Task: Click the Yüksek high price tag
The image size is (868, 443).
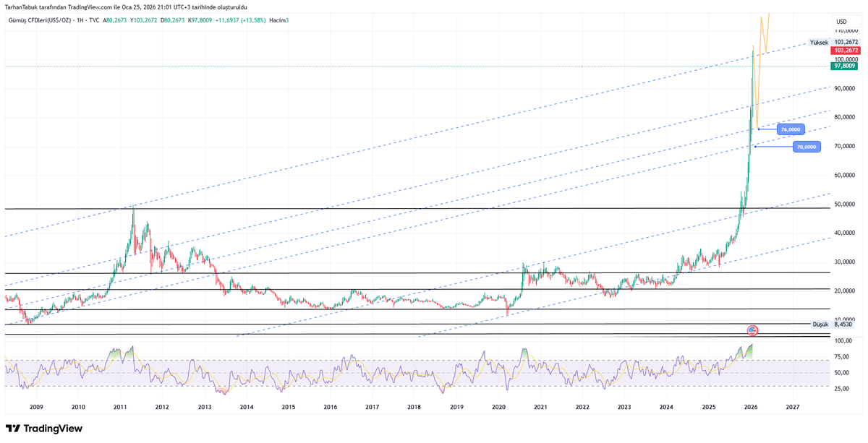Action: click(819, 43)
